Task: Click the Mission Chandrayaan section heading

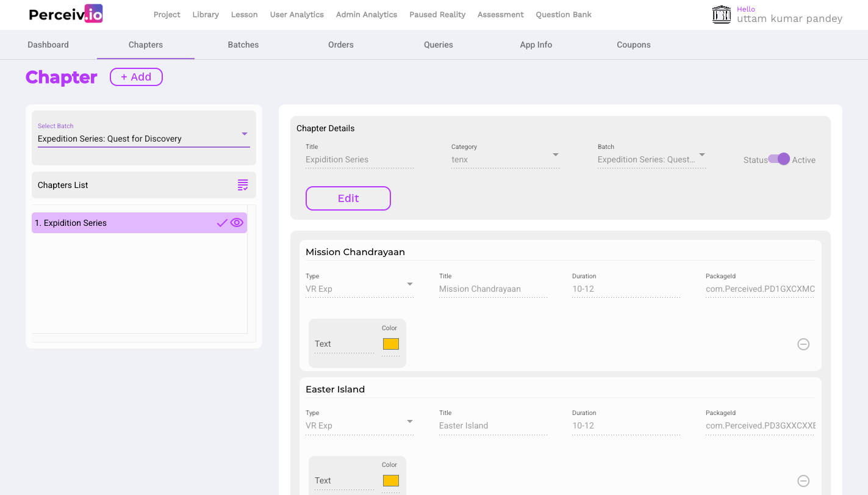Action: [x=355, y=252]
